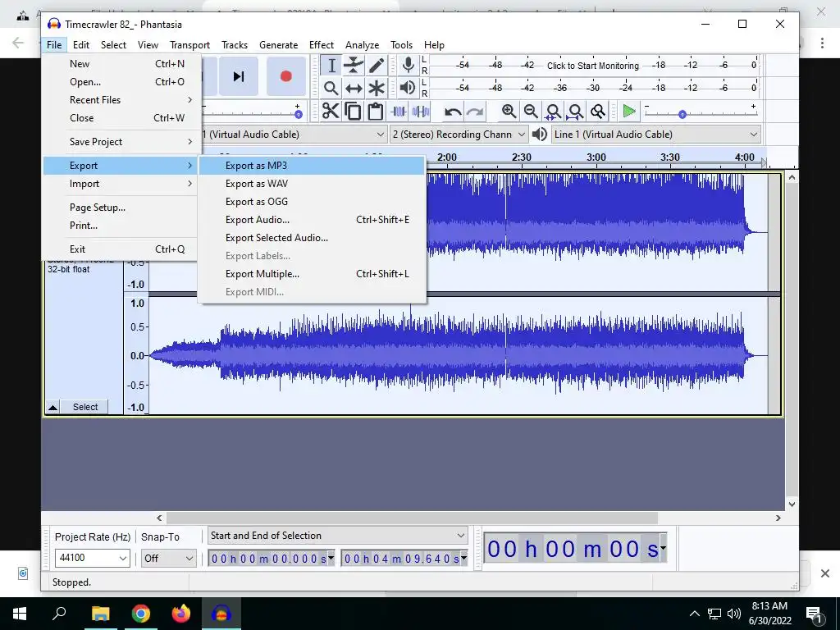Select the Selection (I-beam) tool
840x630 pixels.
(331, 66)
